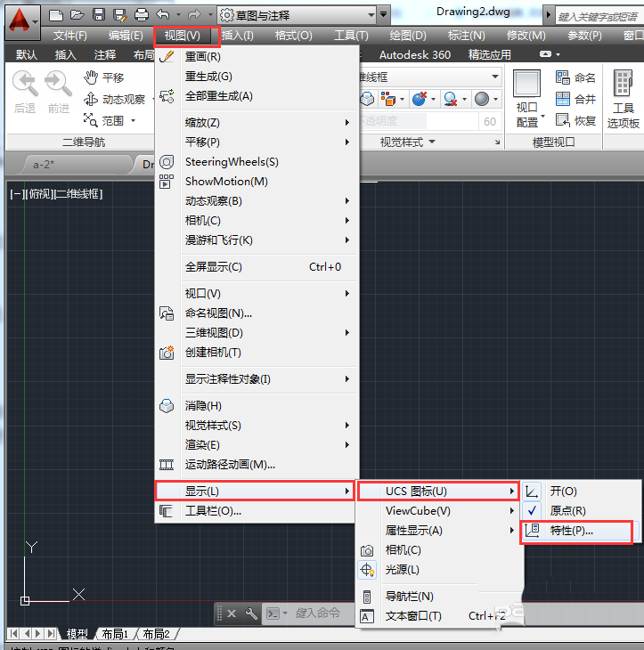
Task: Open the Draw (绘图) menu
Action: pyautogui.click(x=408, y=36)
